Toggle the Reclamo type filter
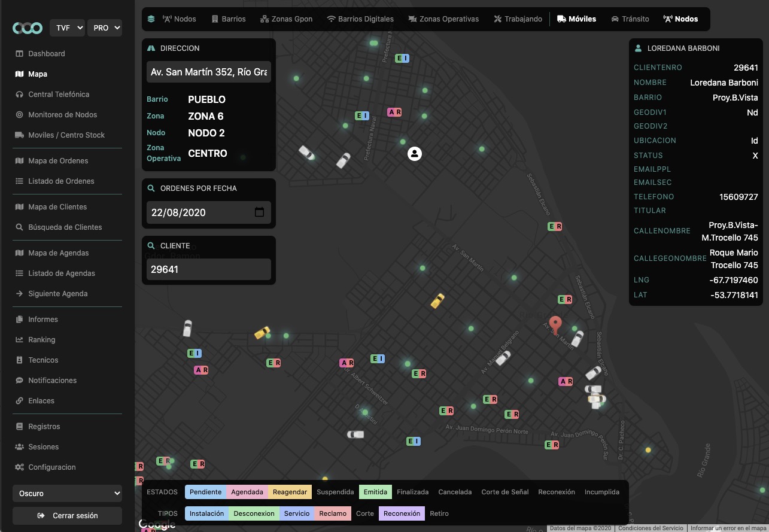The image size is (769, 532). [333, 513]
